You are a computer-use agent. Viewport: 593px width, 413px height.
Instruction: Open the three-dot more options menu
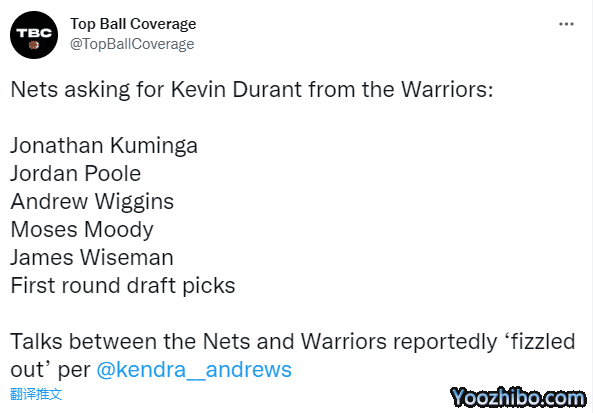pyautogui.click(x=566, y=24)
